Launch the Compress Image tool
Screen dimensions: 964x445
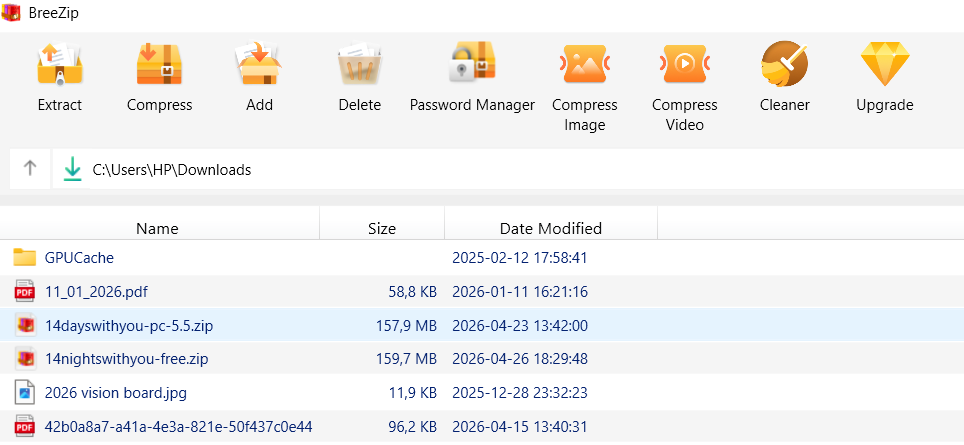585,66
